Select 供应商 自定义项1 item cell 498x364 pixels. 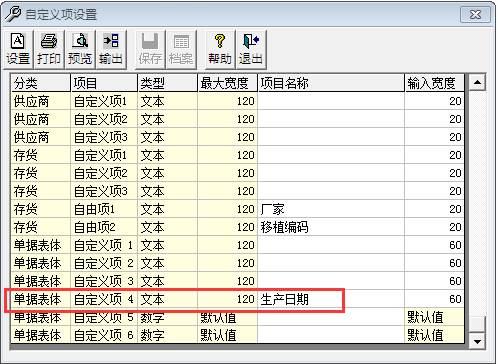tap(104, 101)
